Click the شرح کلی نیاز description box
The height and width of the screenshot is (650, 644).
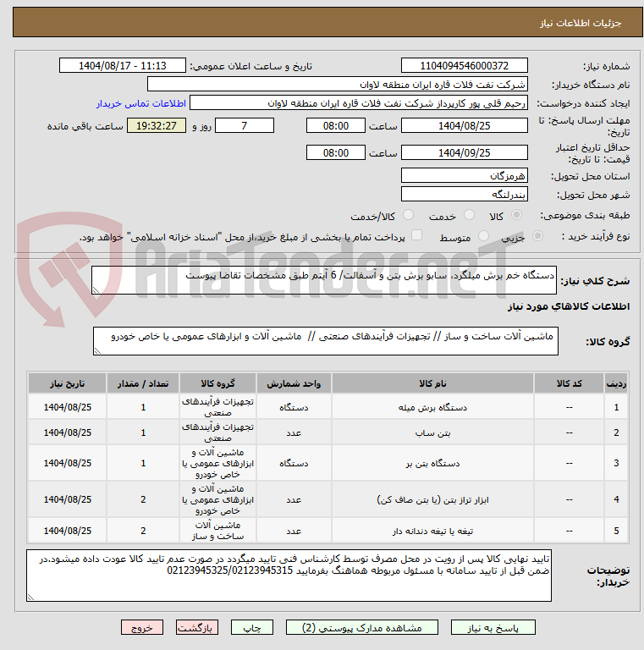tap(323, 280)
